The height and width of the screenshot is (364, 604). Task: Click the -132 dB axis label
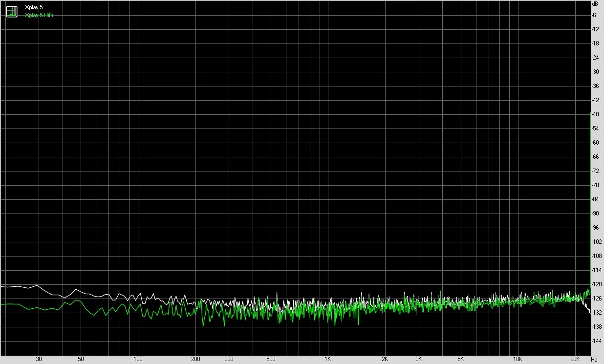coord(596,312)
